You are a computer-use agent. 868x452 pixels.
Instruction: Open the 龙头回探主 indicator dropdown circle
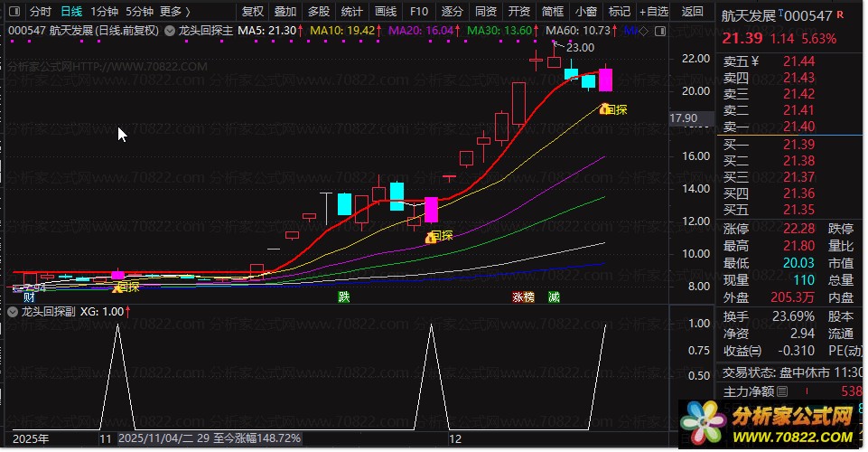click(x=170, y=31)
